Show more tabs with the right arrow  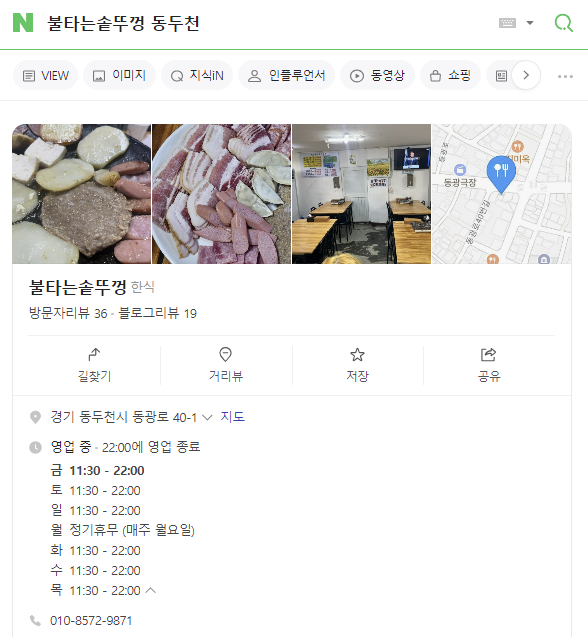[526, 75]
